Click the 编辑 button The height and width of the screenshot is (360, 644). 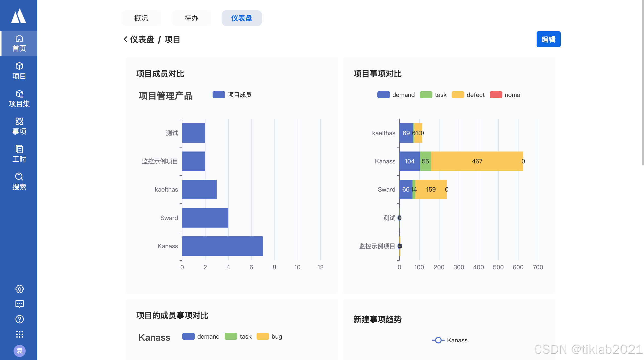click(x=548, y=39)
